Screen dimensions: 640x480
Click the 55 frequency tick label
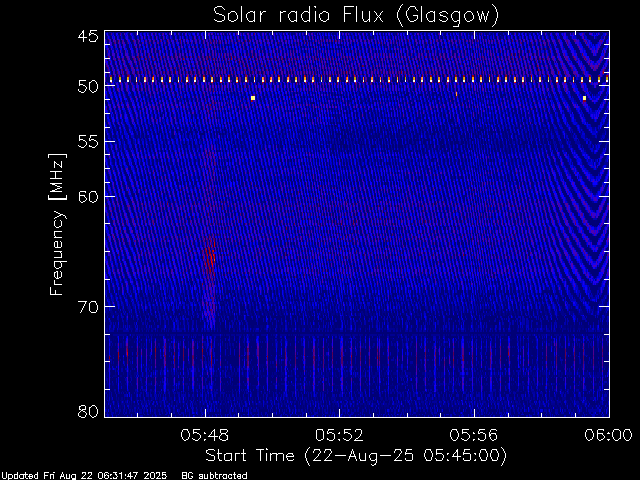(x=88, y=142)
